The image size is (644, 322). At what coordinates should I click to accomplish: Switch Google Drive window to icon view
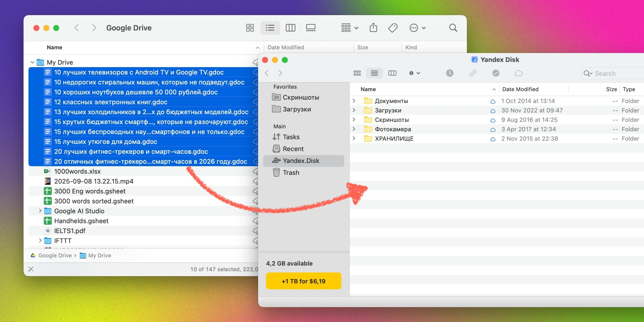[250, 28]
